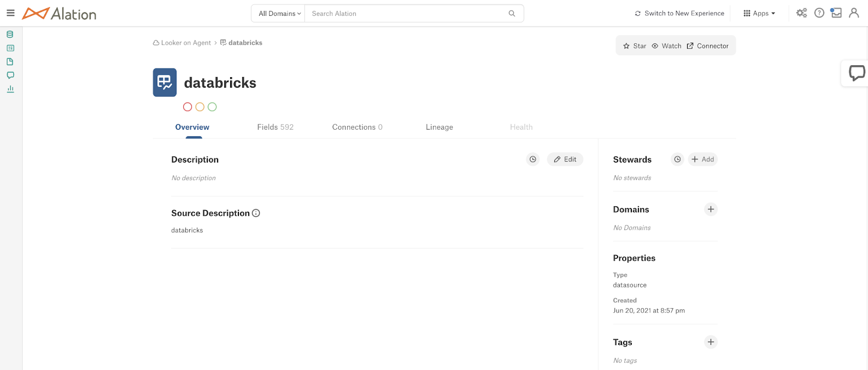View Description history clock icon
This screenshot has height=370, width=868.
click(x=532, y=159)
